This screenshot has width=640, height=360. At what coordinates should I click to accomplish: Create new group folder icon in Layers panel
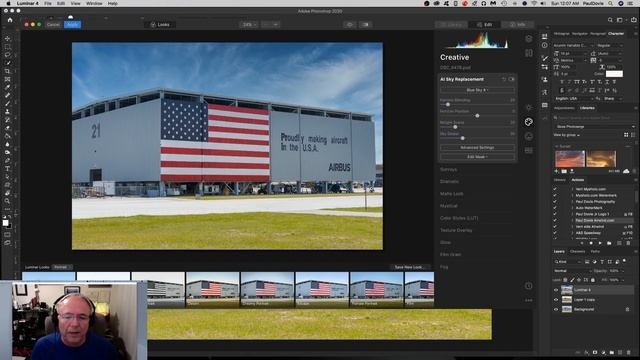[612, 352]
